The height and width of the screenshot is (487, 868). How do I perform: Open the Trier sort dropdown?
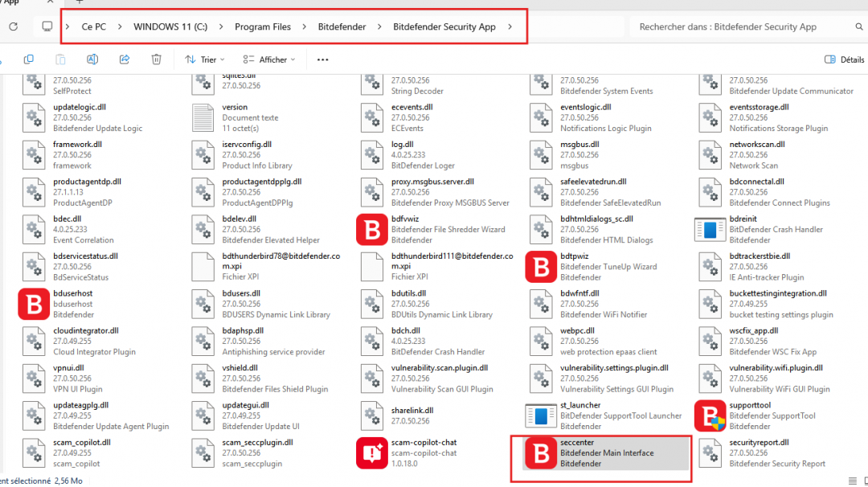tap(205, 59)
